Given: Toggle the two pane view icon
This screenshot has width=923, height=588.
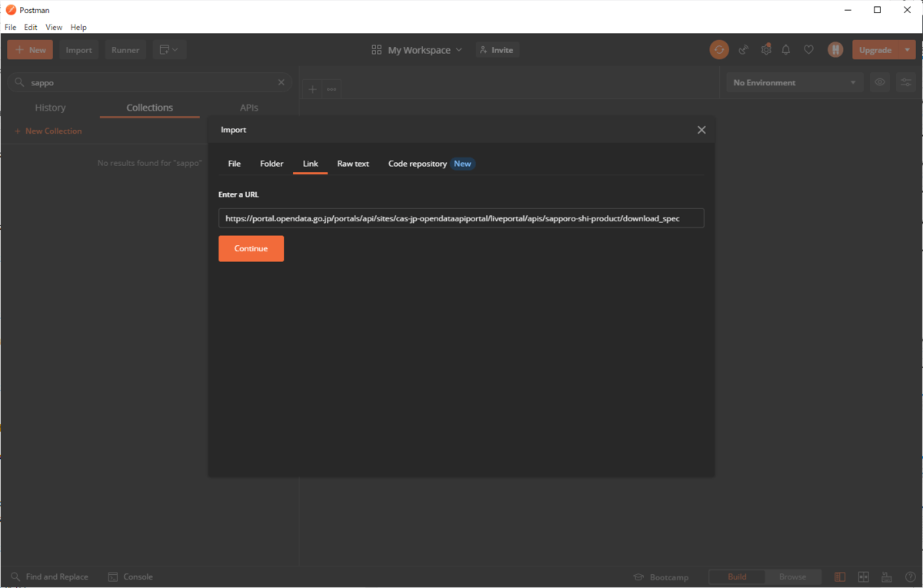Looking at the screenshot, I should [x=863, y=576].
